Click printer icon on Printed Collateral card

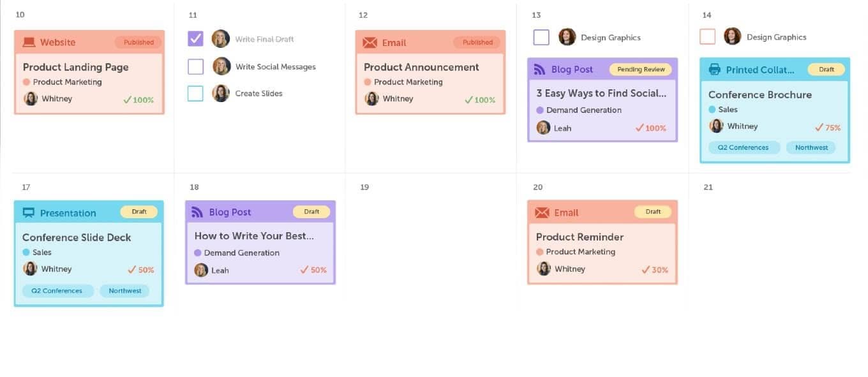pyautogui.click(x=714, y=70)
